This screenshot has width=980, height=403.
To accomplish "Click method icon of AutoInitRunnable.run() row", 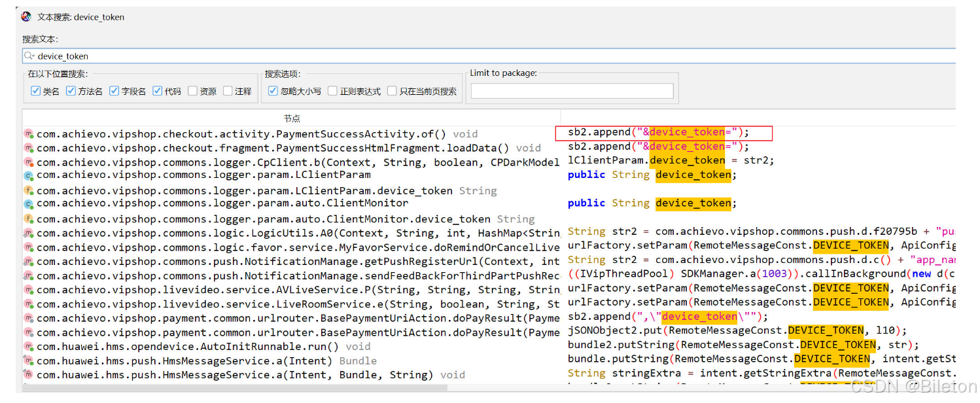I will tap(29, 347).
